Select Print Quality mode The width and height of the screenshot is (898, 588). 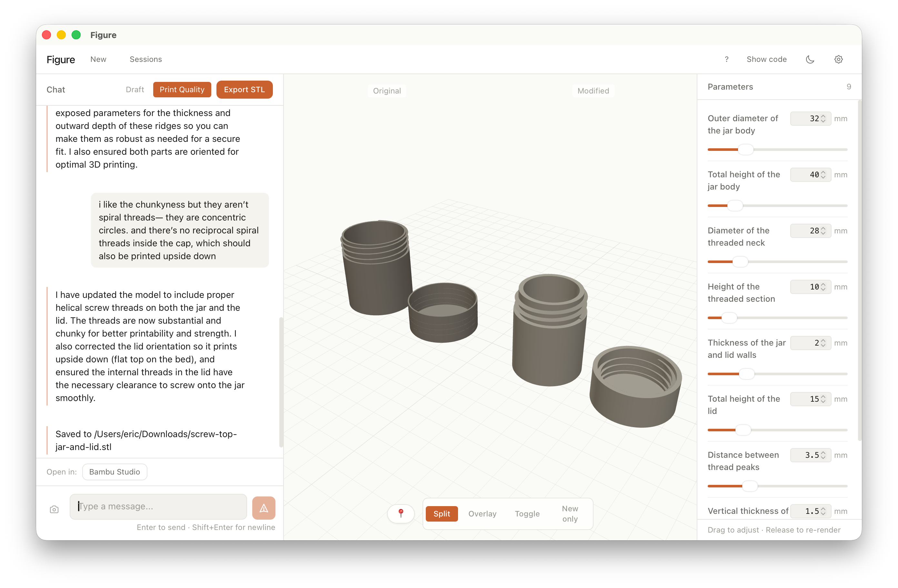tap(182, 89)
